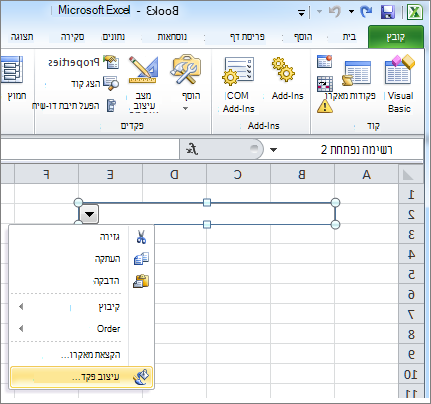Click the top-right round handle beside column A
Image resolution: width=431 pixels, height=404 pixels.
(x=335, y=202)
